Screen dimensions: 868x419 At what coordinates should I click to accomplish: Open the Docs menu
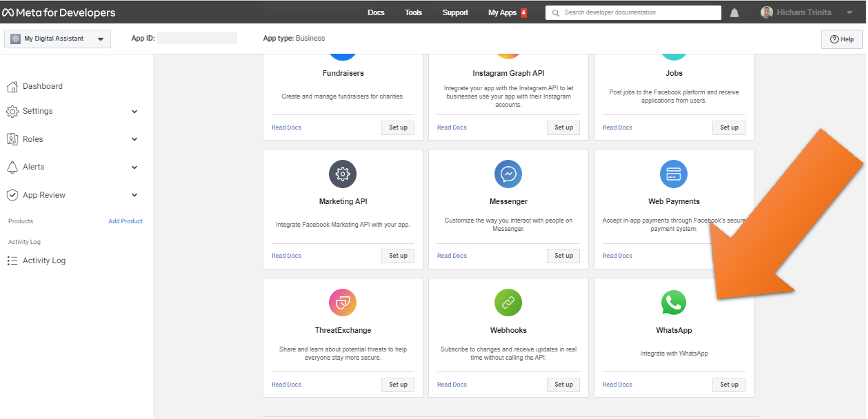click(x=376, y=12)
